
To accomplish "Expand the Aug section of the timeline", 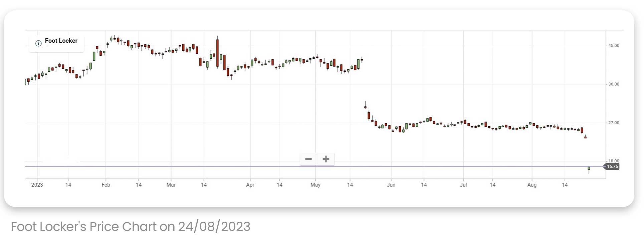I will pos(532,185).
